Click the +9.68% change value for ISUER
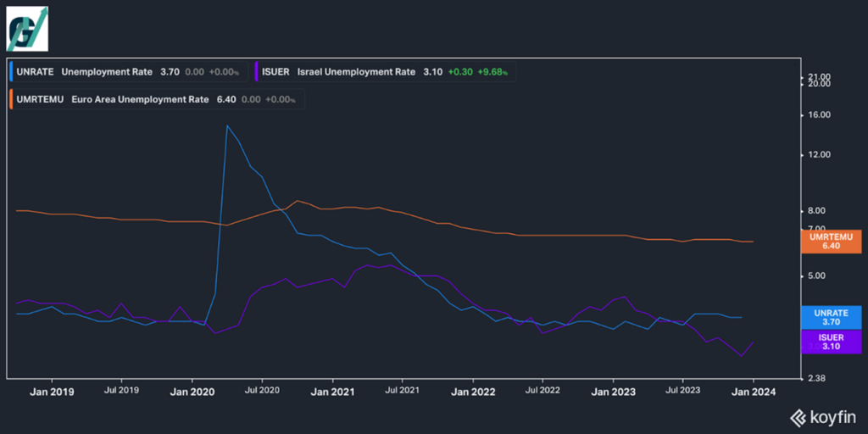The width and height of the screenshot is (868, 434). (x=492, y=72)
